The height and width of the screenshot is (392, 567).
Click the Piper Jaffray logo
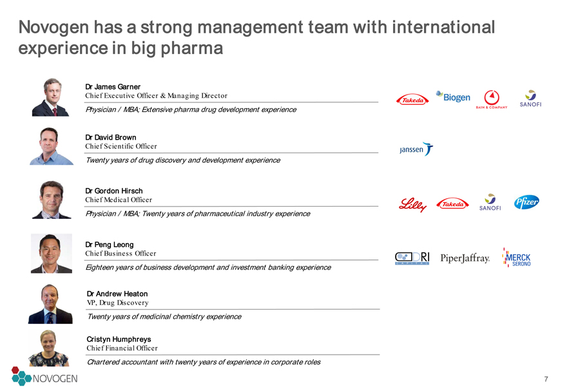pos(465,258)
